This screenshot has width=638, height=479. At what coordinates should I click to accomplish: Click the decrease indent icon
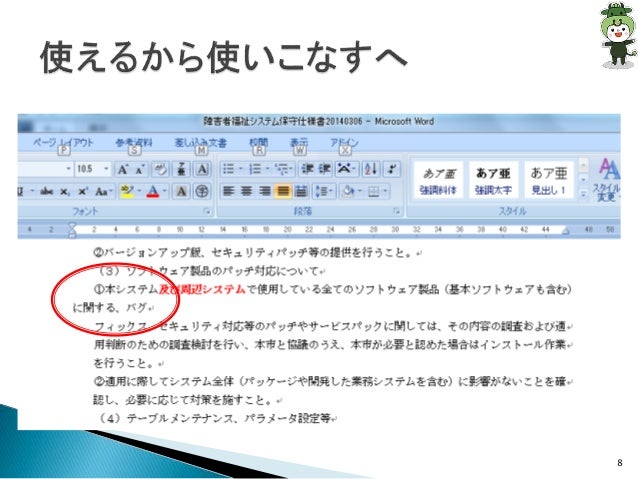[x=308, y=169]
